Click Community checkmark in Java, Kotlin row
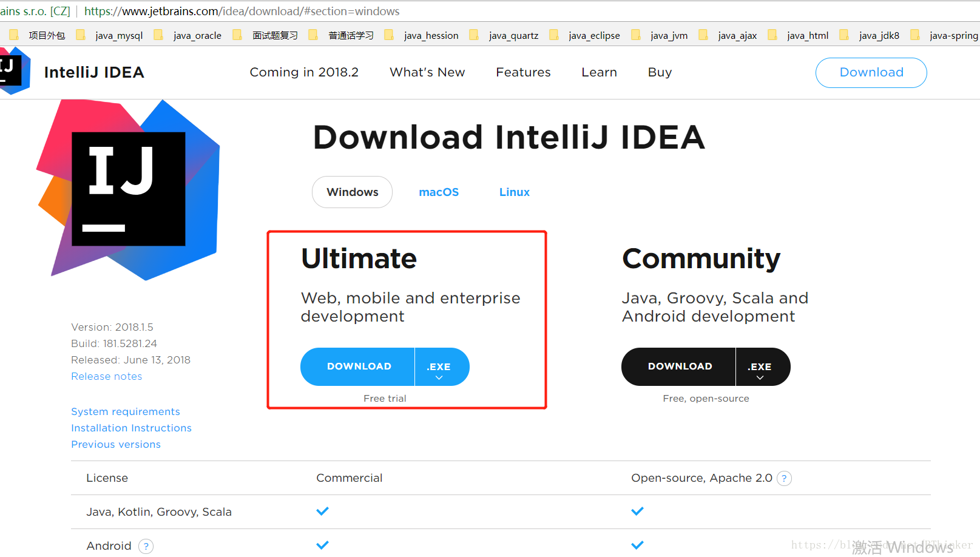Viewport: 980px width, 557px height. point(637,511)
